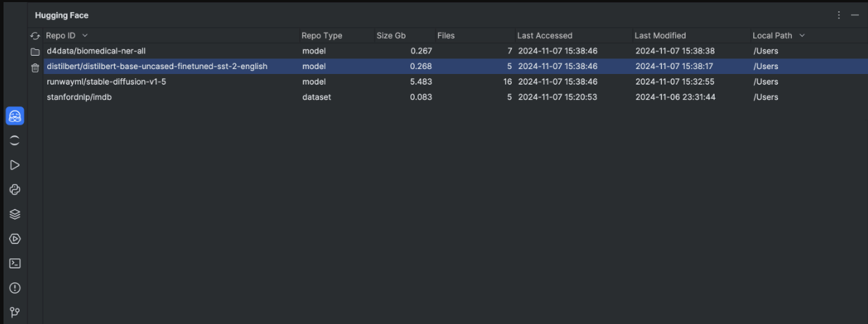
Task: Open selected repo folder via folder icon
Action: coord(35,51)
